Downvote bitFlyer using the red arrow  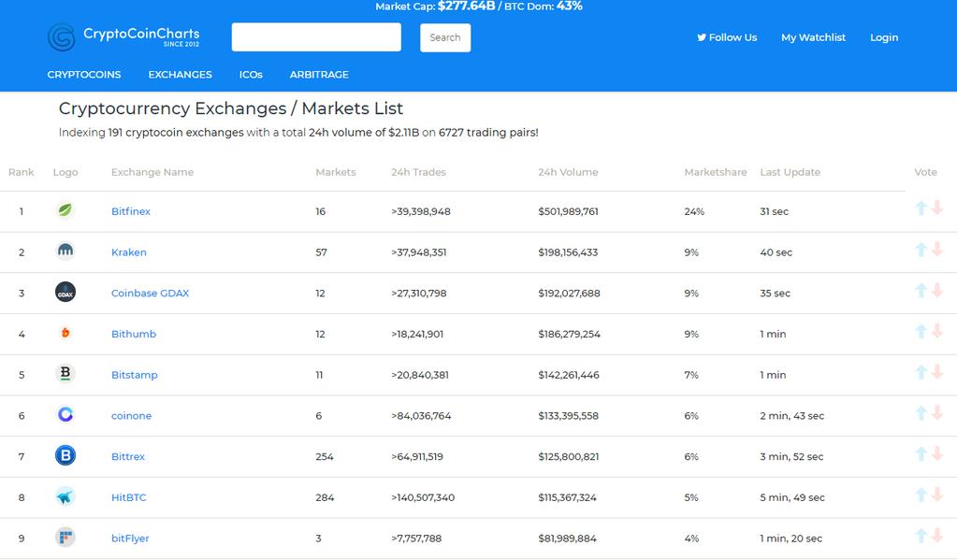click(x=937, y=536)
